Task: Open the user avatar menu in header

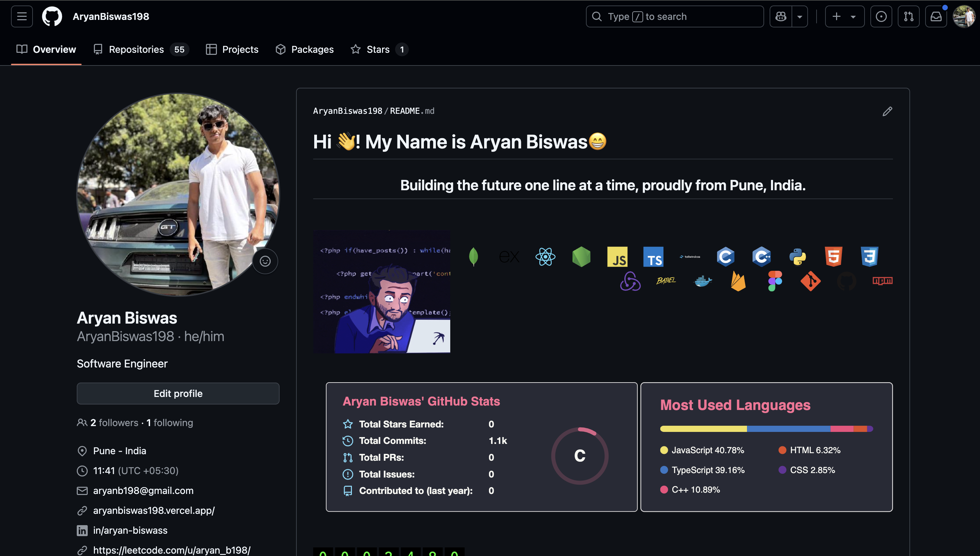Action: [x=964, y=16]
